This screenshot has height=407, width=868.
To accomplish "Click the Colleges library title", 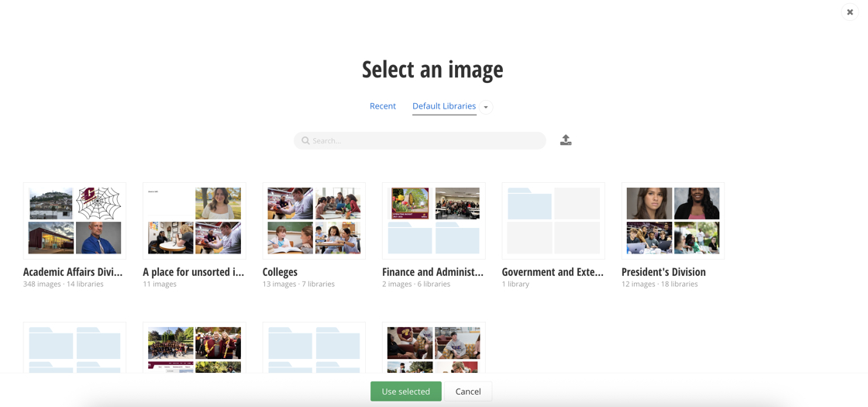I will tap(280, 272).
